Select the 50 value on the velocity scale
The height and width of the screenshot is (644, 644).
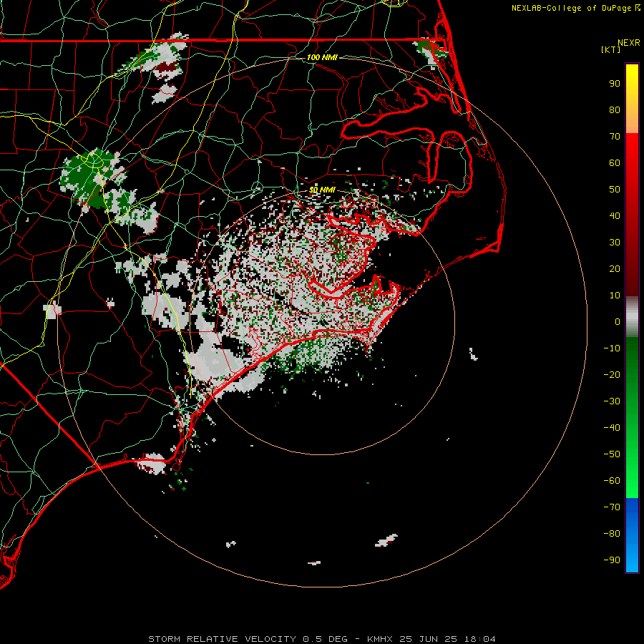click(x=615, y=190)
